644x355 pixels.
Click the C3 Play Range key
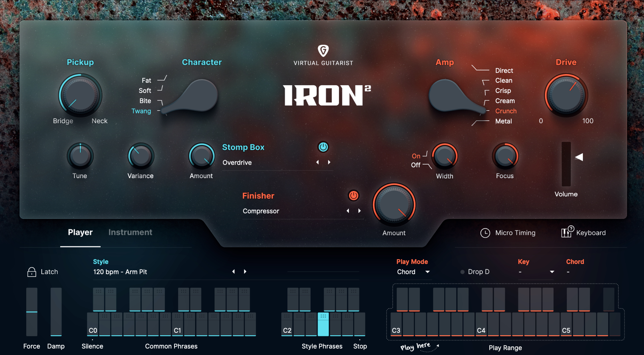coord(396,324)
